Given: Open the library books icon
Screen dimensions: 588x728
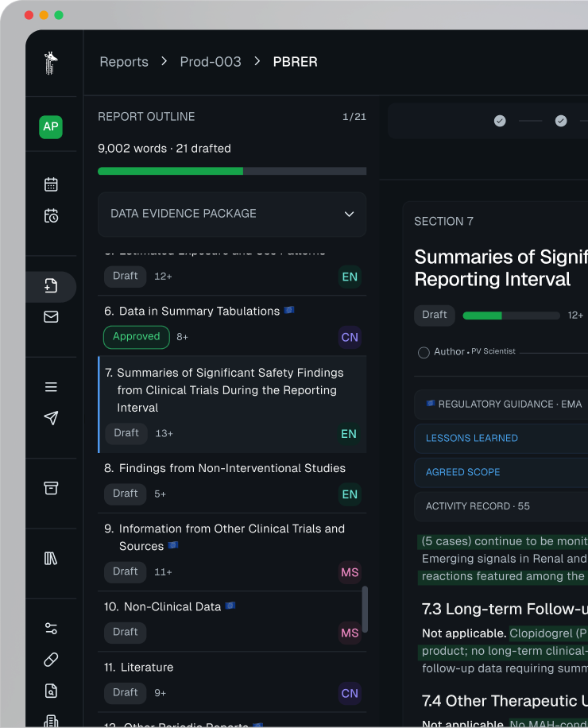Looking at the screenshot, I should 51,559.
